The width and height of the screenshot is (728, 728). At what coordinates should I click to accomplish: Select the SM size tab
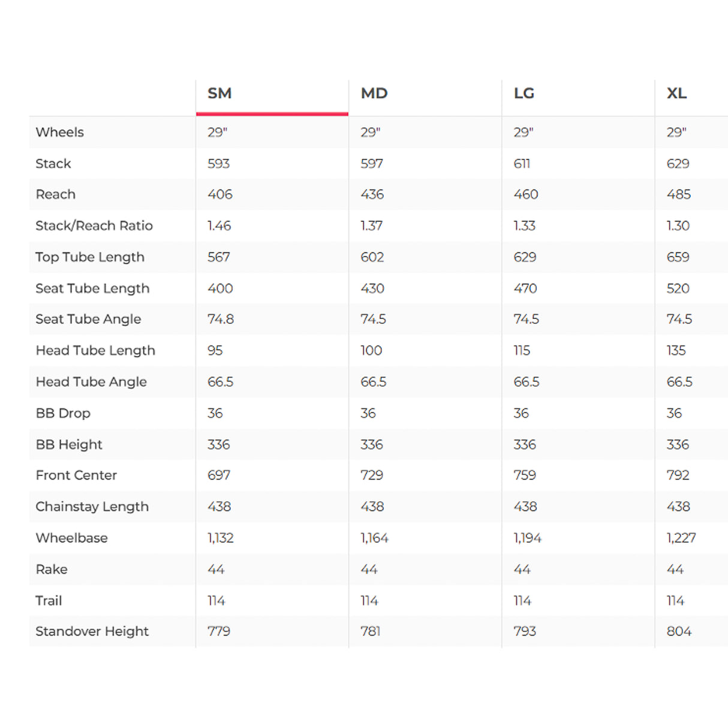click(219, 94)
